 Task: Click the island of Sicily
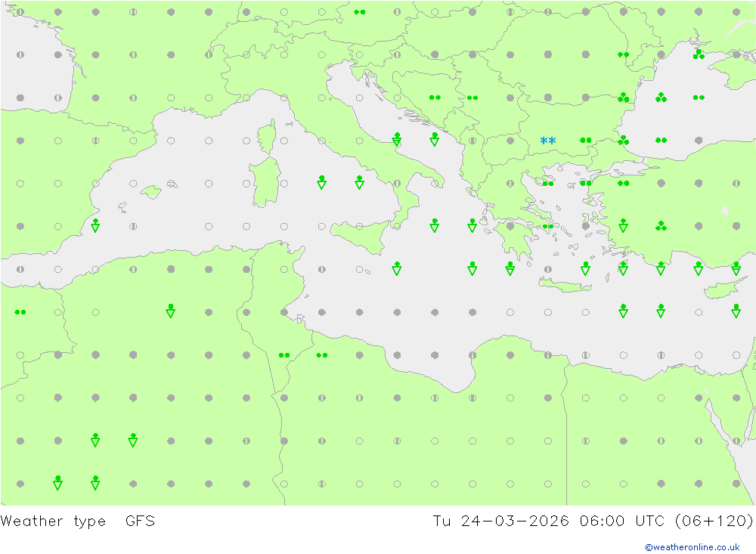click(x=360, y=237)
